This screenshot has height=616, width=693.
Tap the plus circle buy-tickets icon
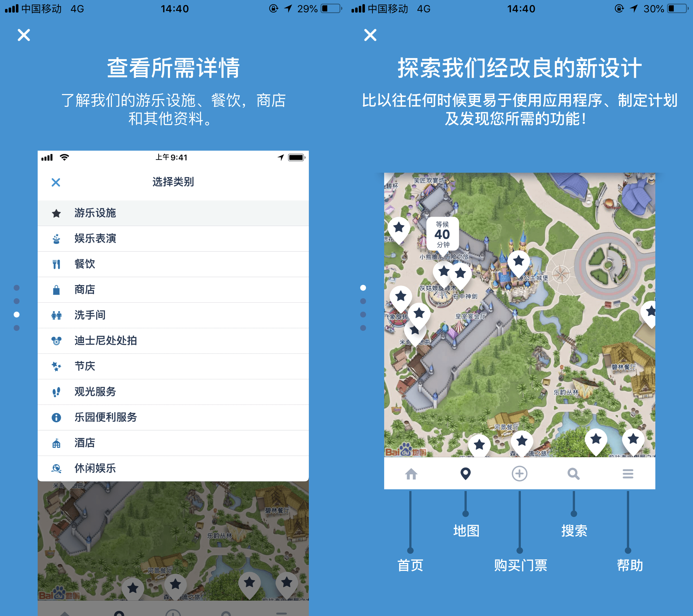[x=519, y=474]
